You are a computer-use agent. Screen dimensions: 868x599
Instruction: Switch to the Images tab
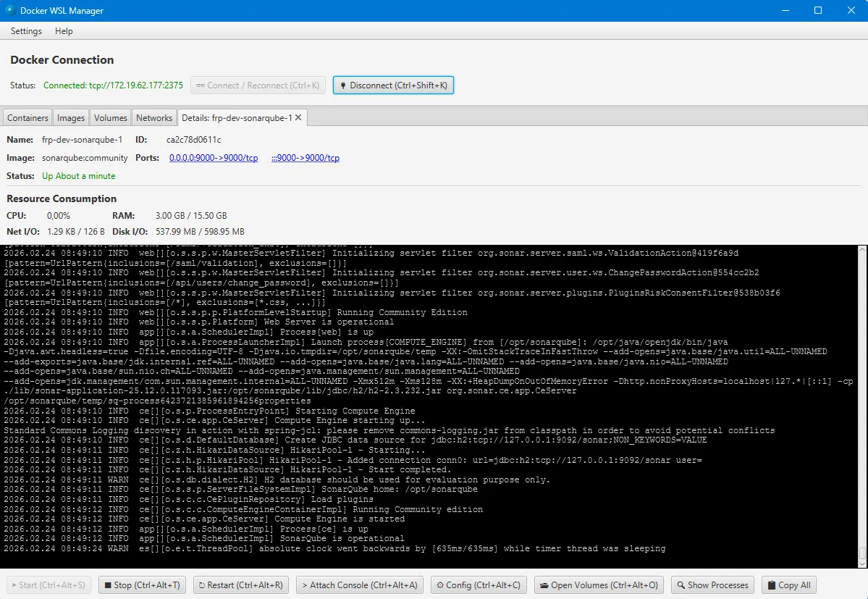(71, 118)
